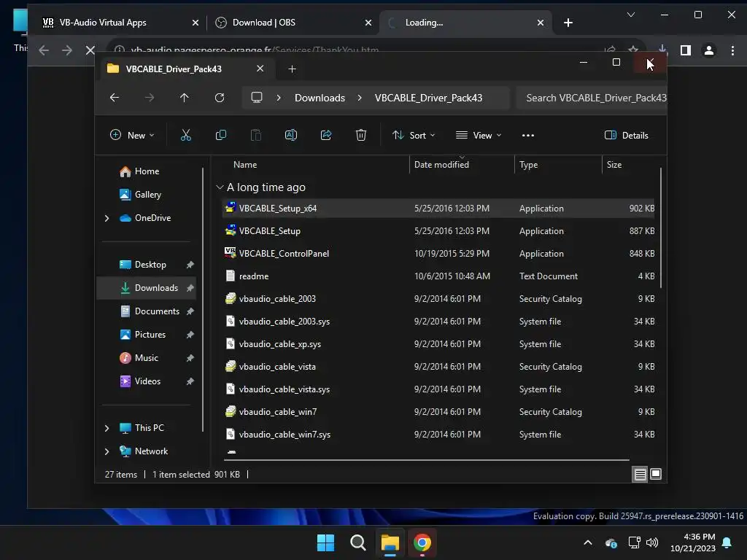Viewport: 747px width, 560px height.
Task: Stop loading page in Chrome
Action: (90, 50)
